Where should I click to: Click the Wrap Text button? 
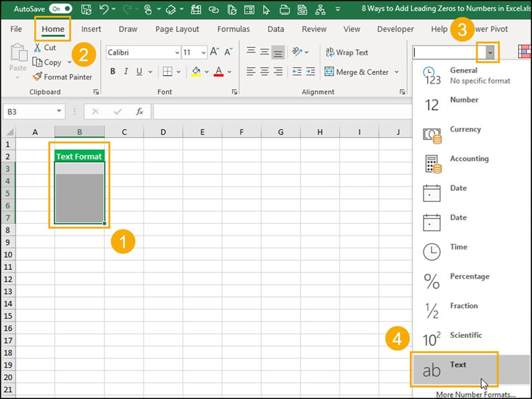(346, 53)
